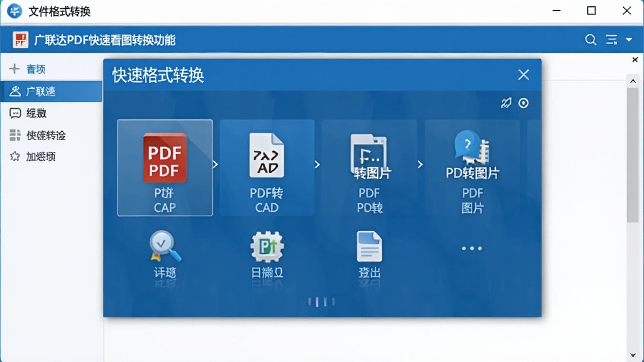Screen dimensions: 644x362
Task: Click the document export icon 登出
Action: (x=369, y=246)
